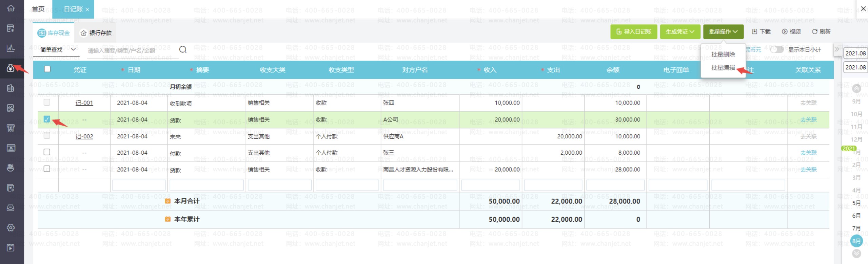Viewport: 868px width, 264px height.
Task: Tick the checkbox for voucher 记-001
Action: point(47,102)
